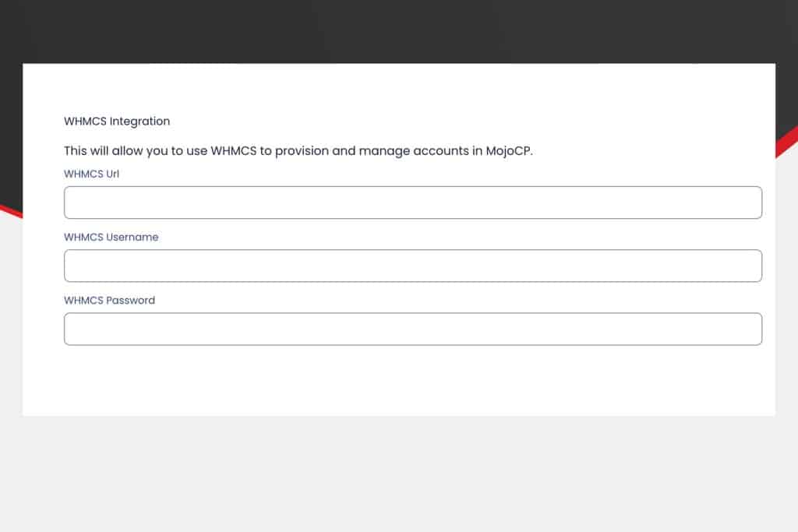
Task: Select the WHMCS Password input field
Action: click(x=413, y=329)
